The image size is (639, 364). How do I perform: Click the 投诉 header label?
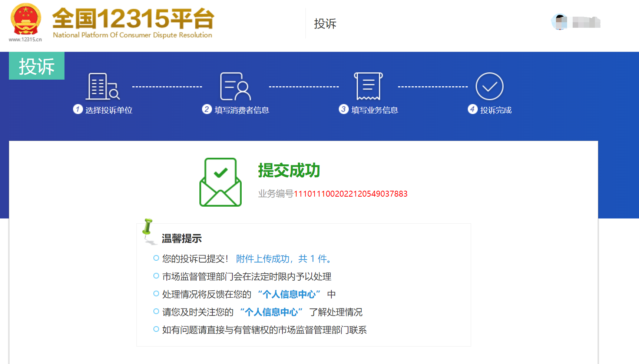coord(325,24)
